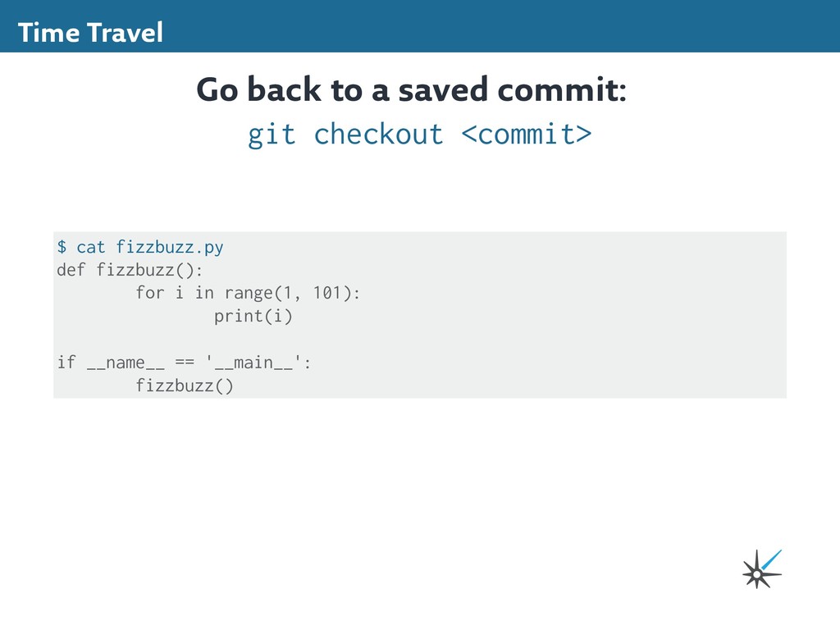Screen dimensions: 840x630
Task: Click the "Time Travel" slide title
Action: pos(90,33)
